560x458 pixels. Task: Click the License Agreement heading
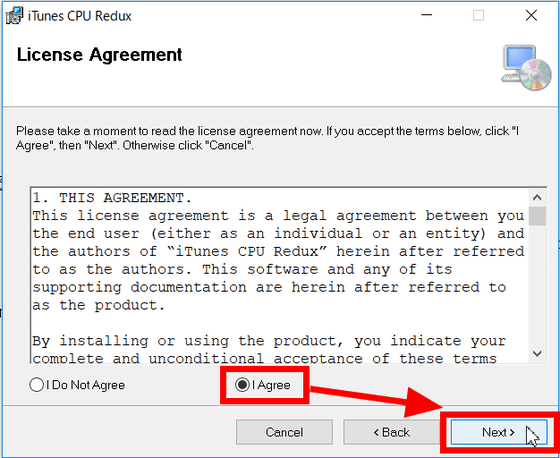tap(99, 55)
